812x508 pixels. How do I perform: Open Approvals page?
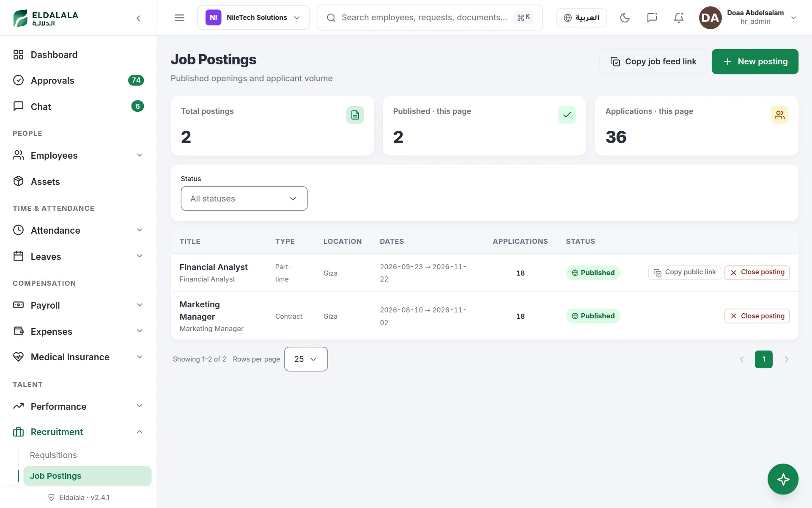[78, 80]
